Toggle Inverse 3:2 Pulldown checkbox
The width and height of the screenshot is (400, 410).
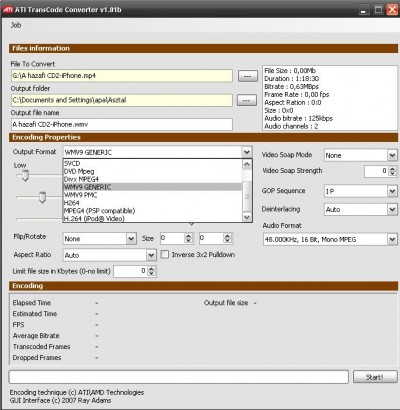(165, 255)
